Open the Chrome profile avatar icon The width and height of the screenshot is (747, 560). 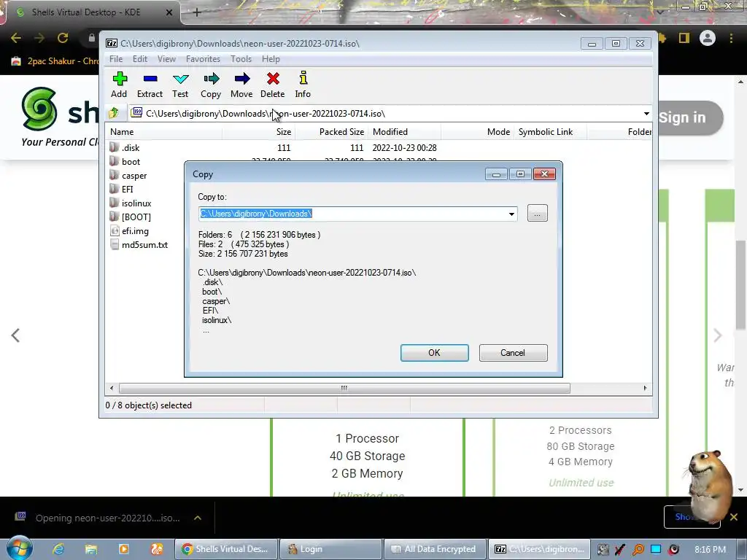pos(708,38)
